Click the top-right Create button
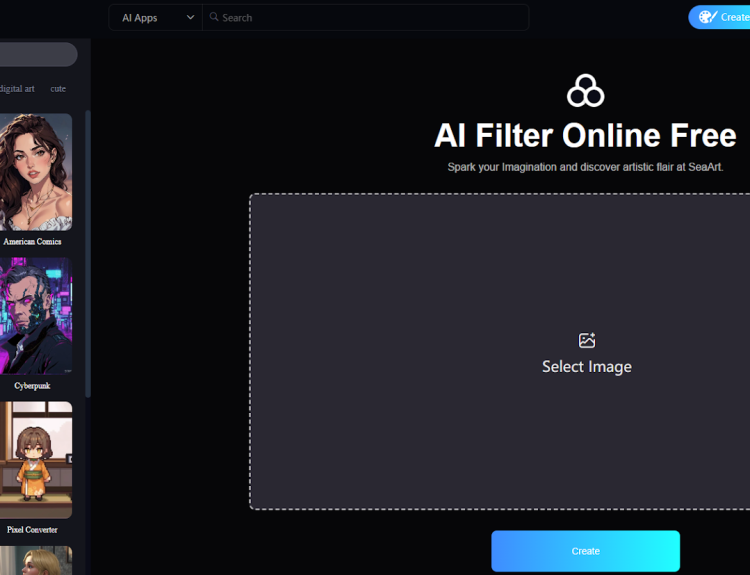 click(721, 17)
